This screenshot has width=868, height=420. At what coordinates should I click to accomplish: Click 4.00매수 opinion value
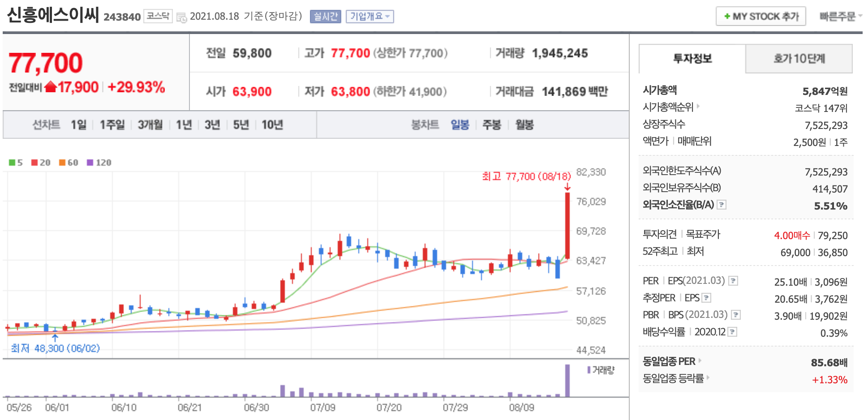792,235
